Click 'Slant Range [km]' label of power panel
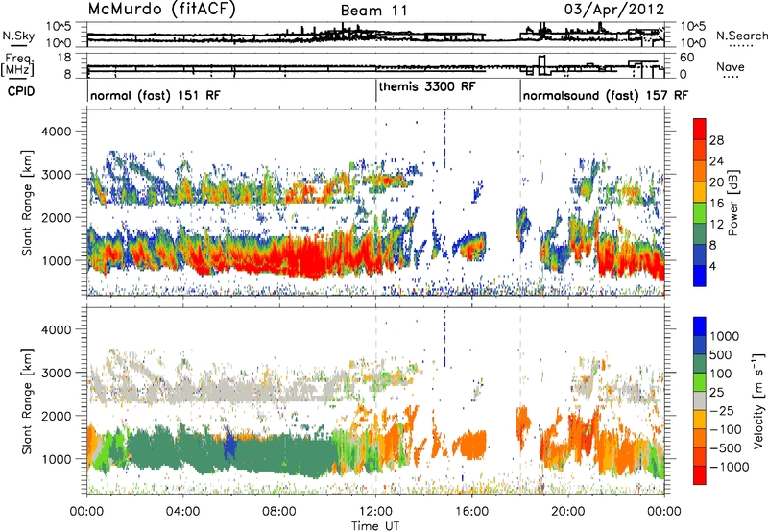 (28, 203)
